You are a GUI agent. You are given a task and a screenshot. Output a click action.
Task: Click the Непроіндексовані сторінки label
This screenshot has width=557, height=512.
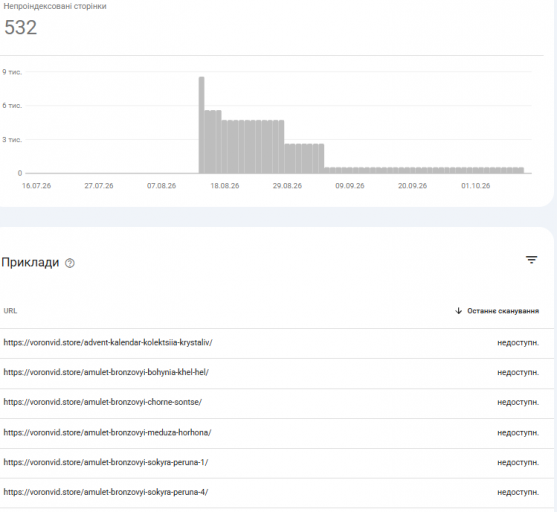(55, 6)
